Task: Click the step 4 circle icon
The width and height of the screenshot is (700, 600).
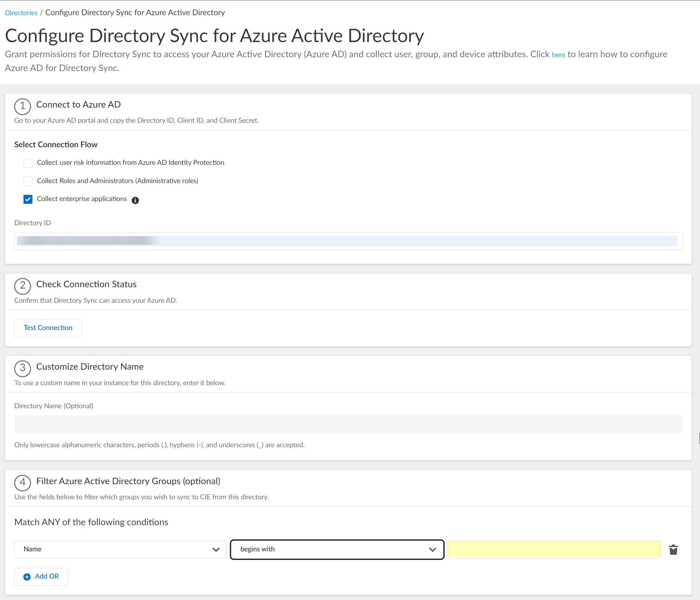Action: (22, 482)
